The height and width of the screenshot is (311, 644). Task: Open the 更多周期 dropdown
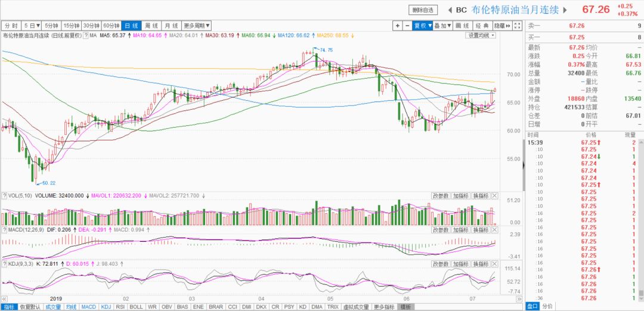(x=197, y=26)
